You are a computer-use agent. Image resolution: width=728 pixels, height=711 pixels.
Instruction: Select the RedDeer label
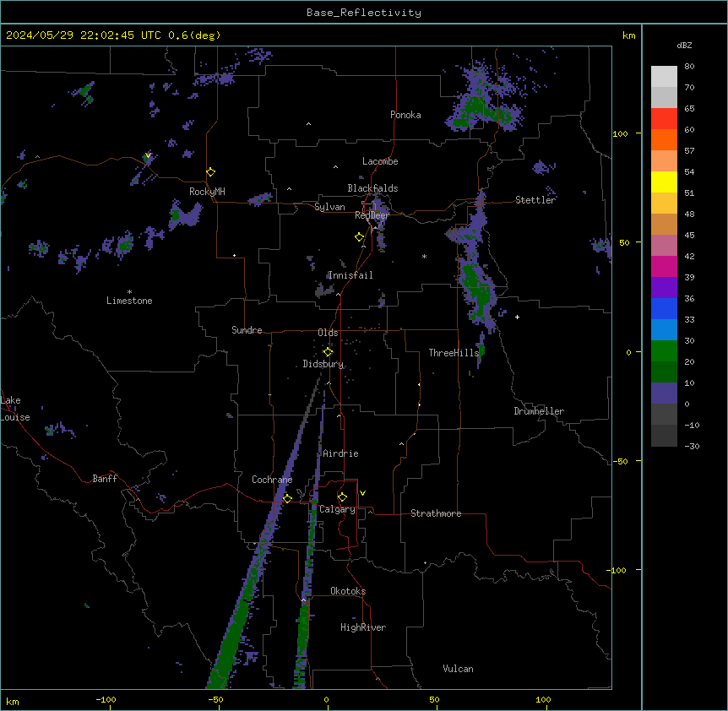click(372, 215)
